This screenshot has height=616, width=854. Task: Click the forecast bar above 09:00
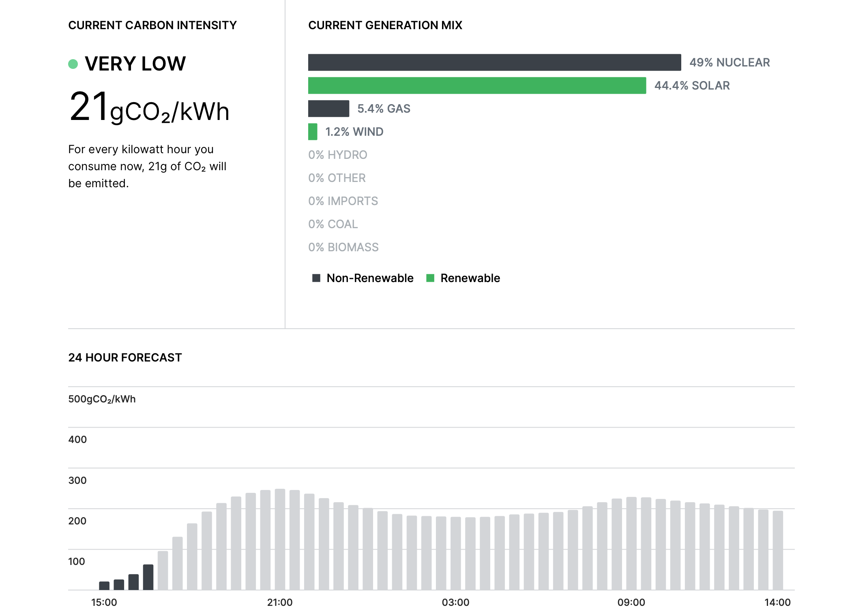click(x=631, y=543)
